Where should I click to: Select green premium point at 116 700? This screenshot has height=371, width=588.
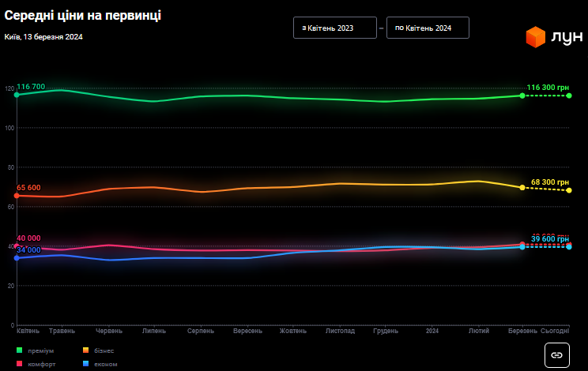pyautogui.click(x=17, y=95)
